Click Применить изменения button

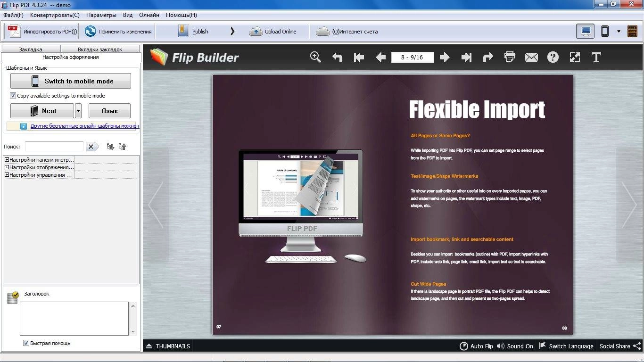(118, 32)
